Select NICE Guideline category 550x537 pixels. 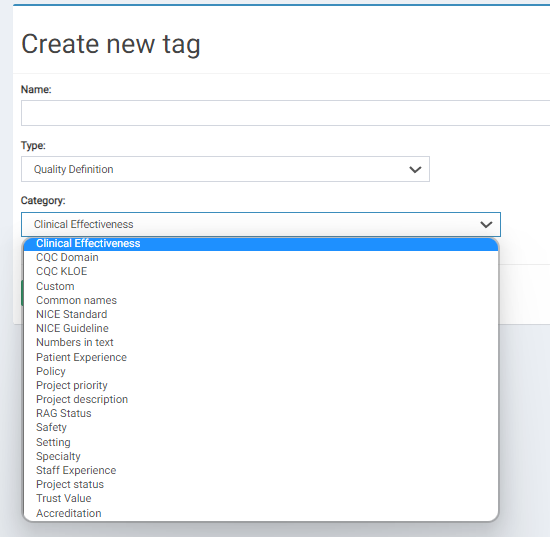[x=261, y=328]
